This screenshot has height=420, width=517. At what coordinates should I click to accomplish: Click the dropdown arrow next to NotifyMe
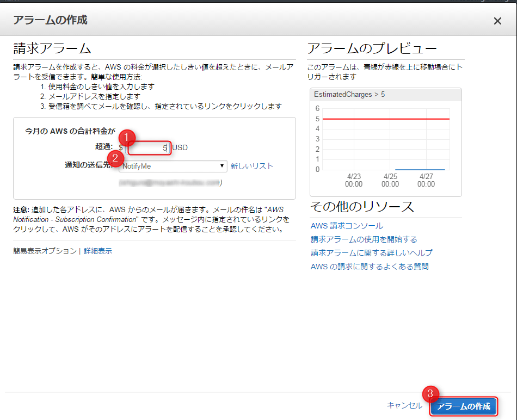coord(221,165)
